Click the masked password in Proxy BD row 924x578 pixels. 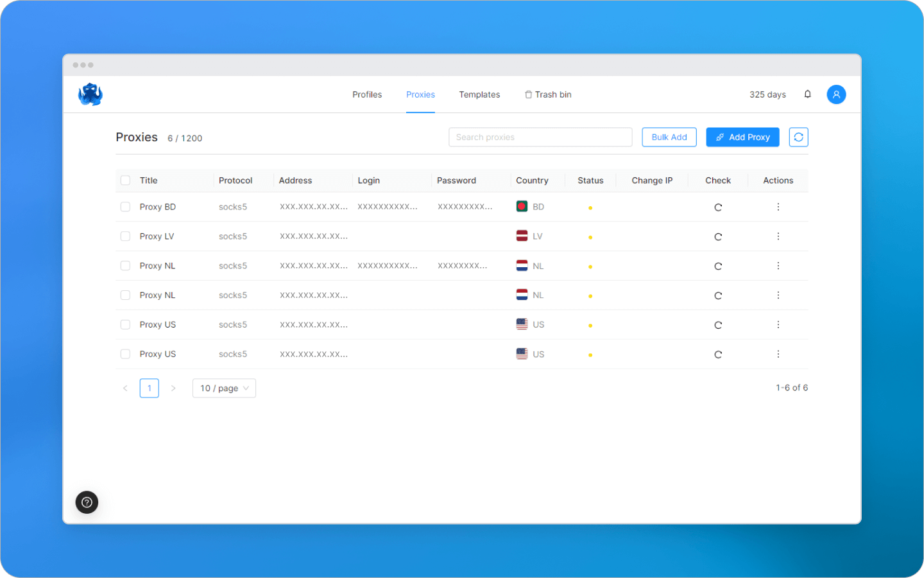coord(465,207)
